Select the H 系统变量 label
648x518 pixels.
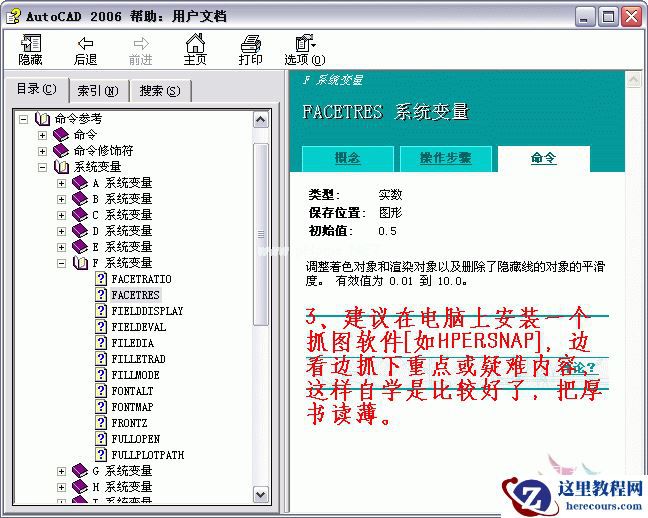coord(122,487)
